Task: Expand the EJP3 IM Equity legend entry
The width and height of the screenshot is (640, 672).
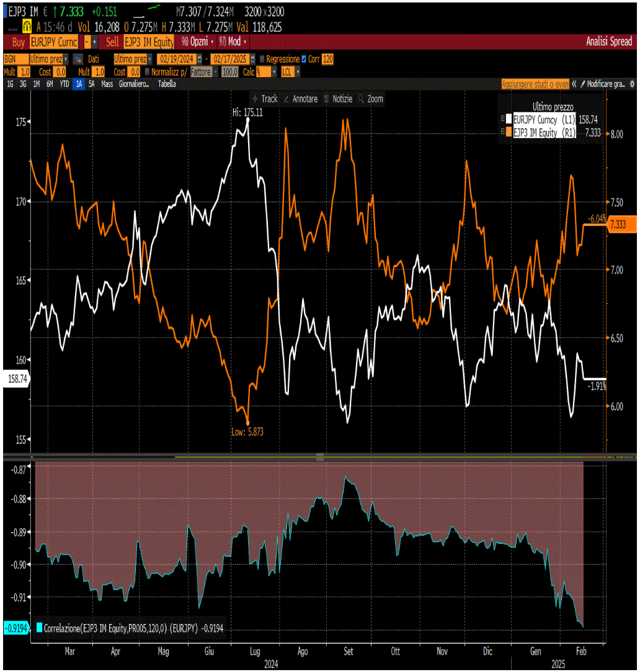Action: click(x=503, y=132)
